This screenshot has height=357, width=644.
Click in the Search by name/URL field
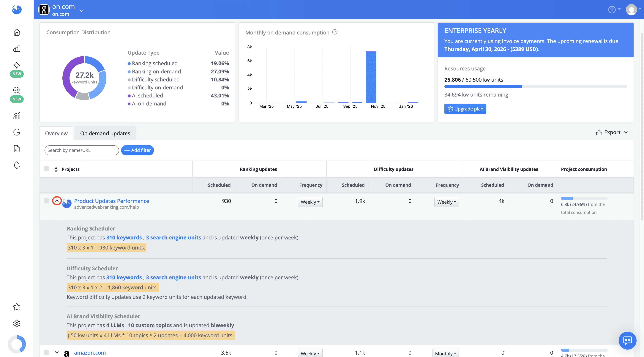click(x=81, y=150)
